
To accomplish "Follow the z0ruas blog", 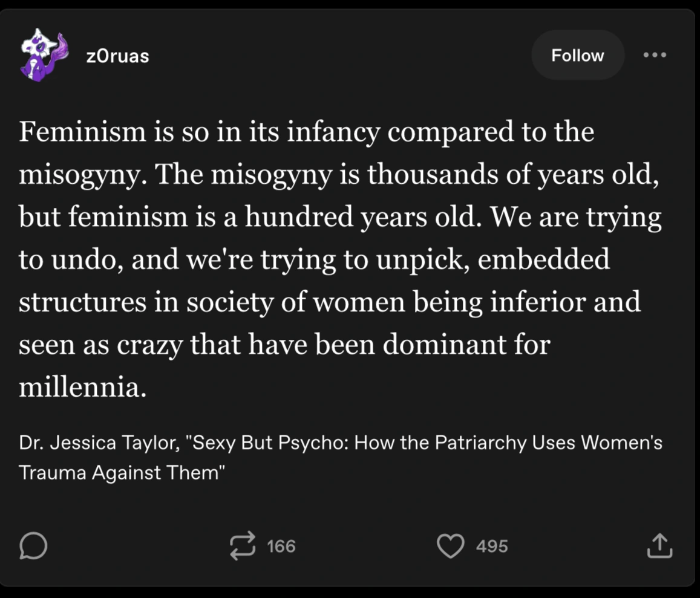I will click(577, 56).
